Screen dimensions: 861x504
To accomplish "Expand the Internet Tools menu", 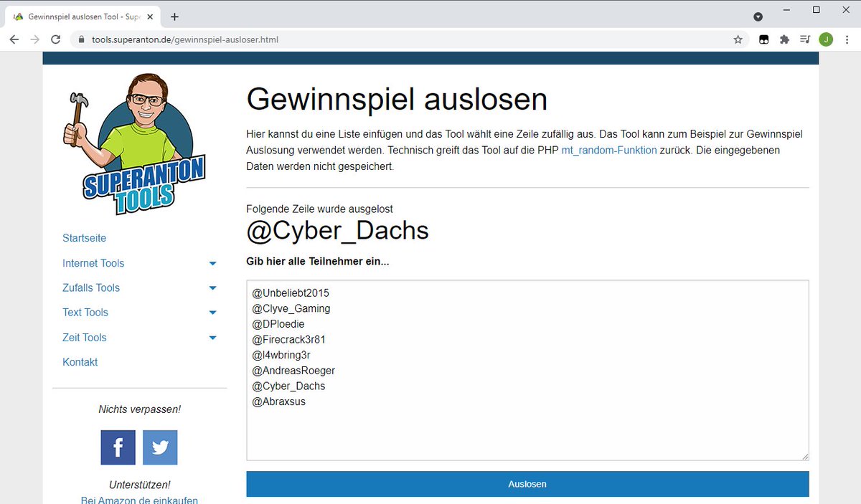I will 93,263.
